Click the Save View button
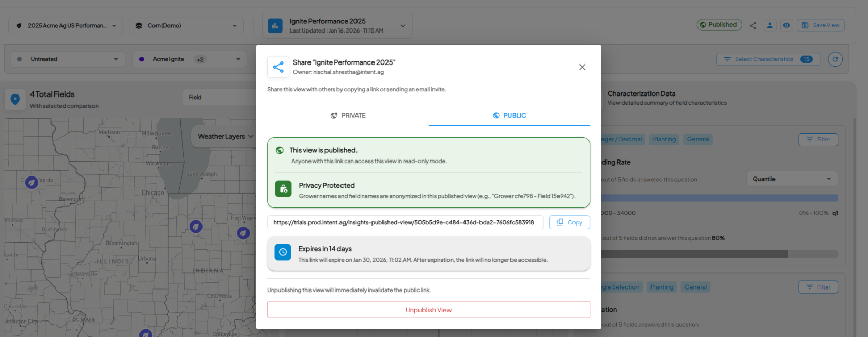Screen dimensions: 868x337 coord(820,25)
